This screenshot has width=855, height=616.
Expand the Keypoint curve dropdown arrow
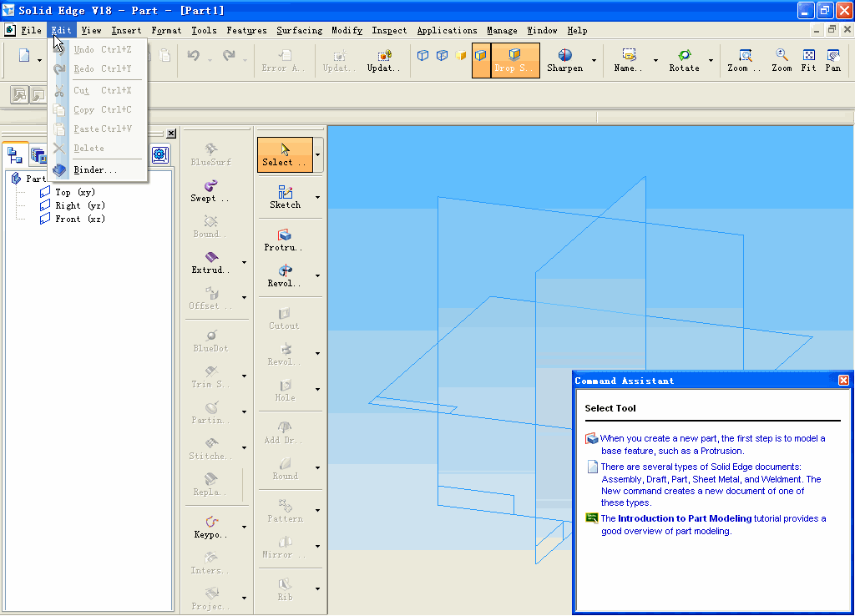click(245, 528)
